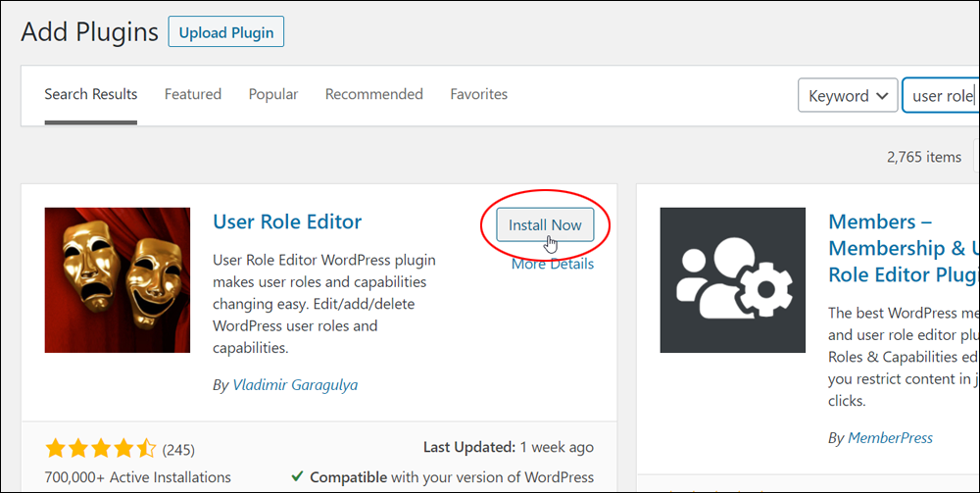
Task: Click the Upload Plugin button
Action: [x=225, y=32]
